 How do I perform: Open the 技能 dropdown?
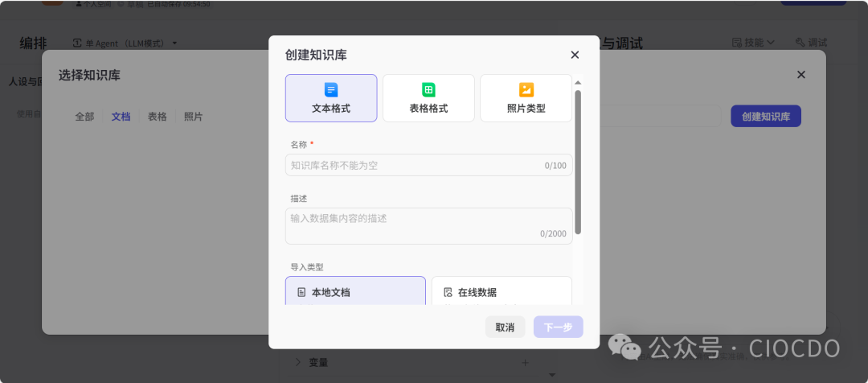point(753,43)
